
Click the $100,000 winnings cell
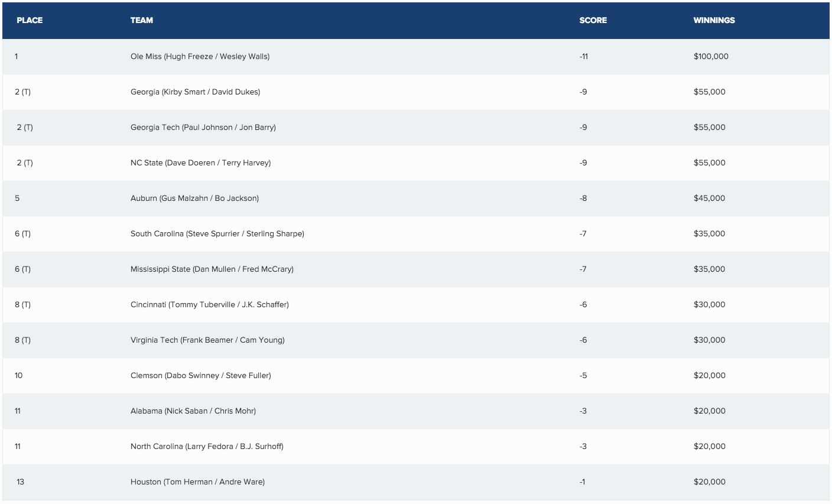pos(711,57)
